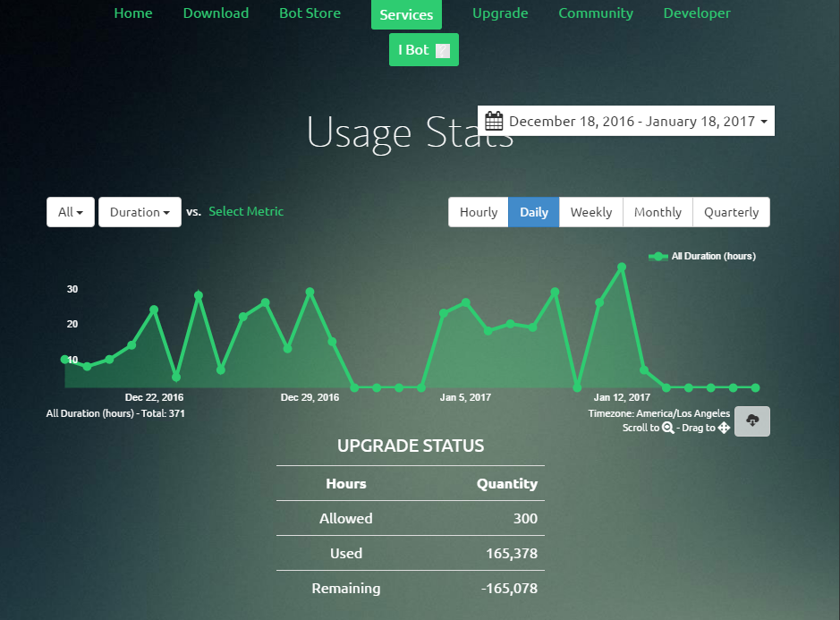The height and width of the screenshot is (620, 840).
Task: Click the cloud download icon button
Action: (x=752, y=421)
